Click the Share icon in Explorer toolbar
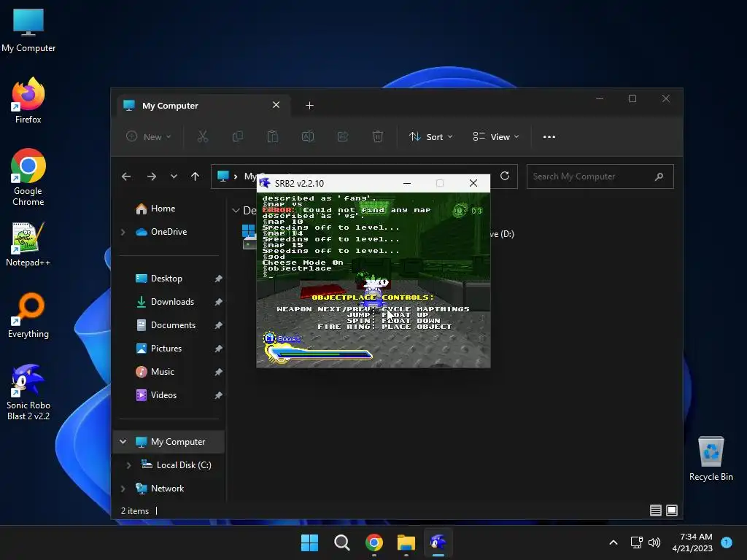The image size is (747, 560). 343,136
